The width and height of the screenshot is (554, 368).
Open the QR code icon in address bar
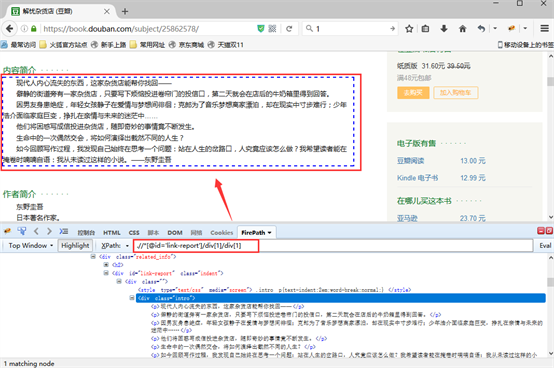(272, 29)
